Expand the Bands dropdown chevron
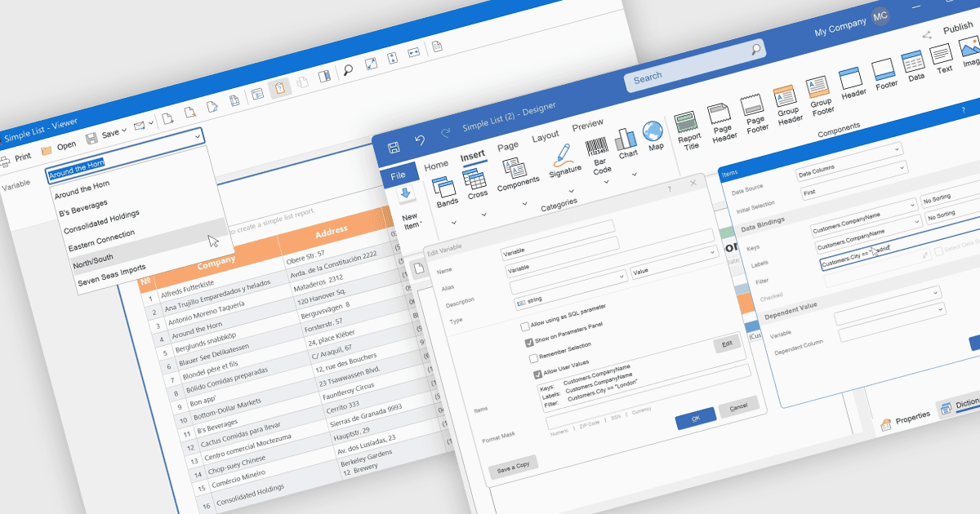Image resolution: width=980 pixels, height=514 pixels. pyautogui.click(x=452, y=222)
